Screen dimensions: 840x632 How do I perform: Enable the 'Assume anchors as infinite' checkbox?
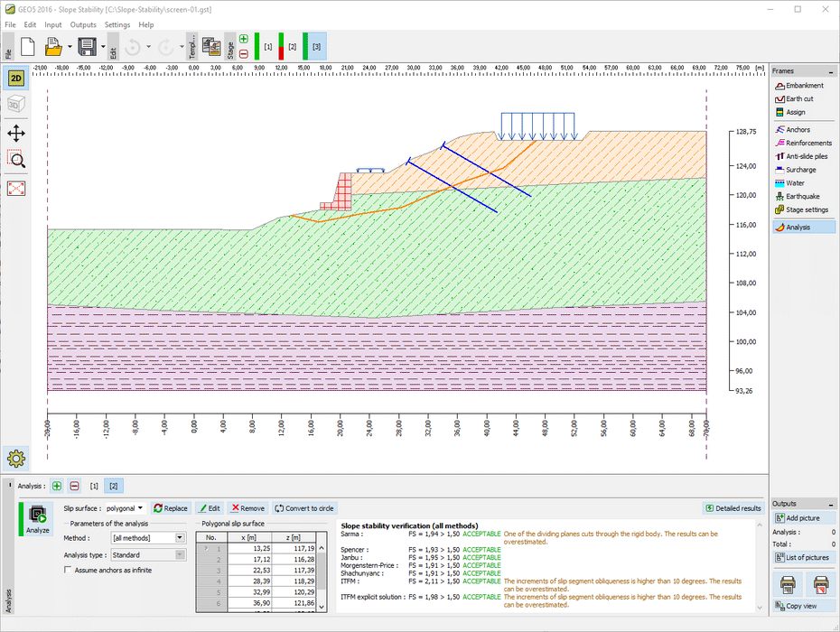tap(68, 569)
